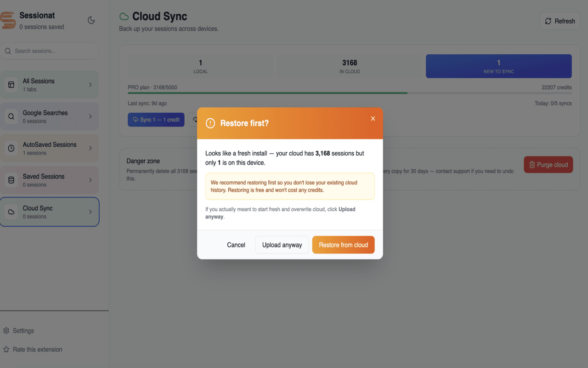Click the All Sessions layout icon
Screen dimensions: 588x368
tap(11, 85)
